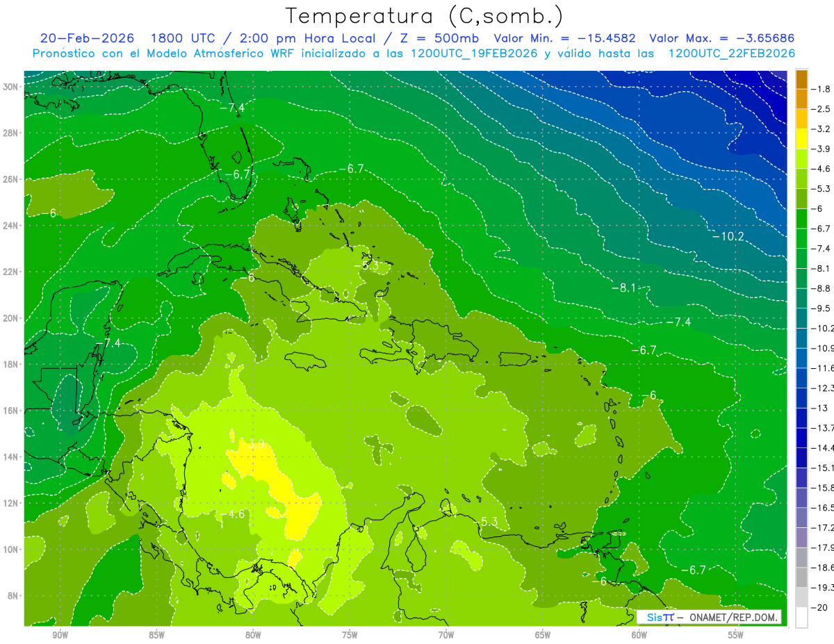
Task: Click the "80W" longitude axis label
Action: coord(253,635)
